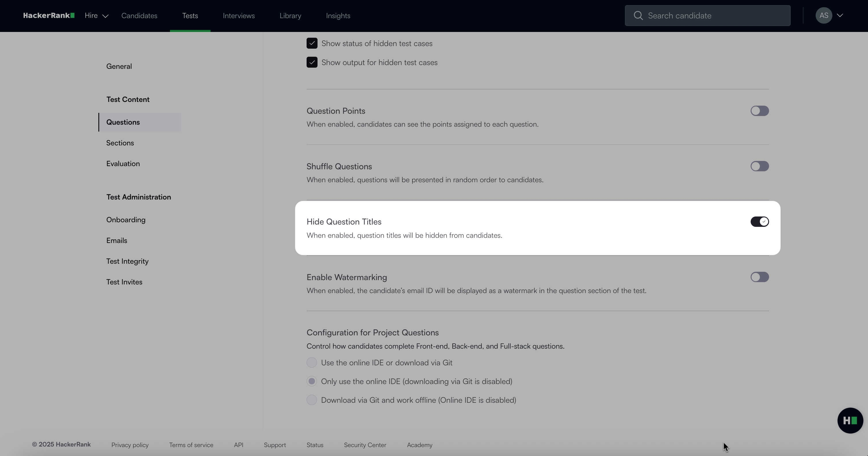The height and width of the screenshot is (456, 868).
Task: Open the Privacy policy link
Action: (130, 445)
